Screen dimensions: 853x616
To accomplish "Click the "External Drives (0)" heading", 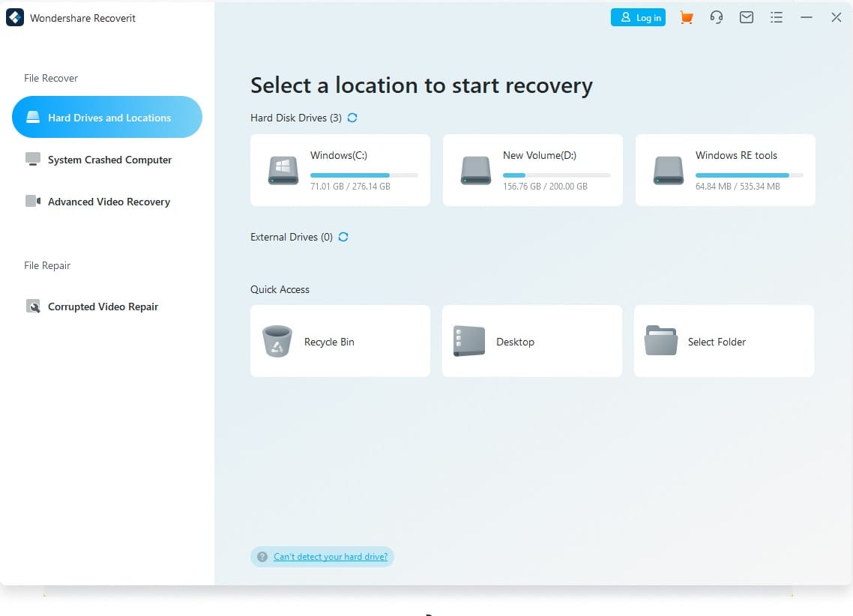I will (292, 237).
